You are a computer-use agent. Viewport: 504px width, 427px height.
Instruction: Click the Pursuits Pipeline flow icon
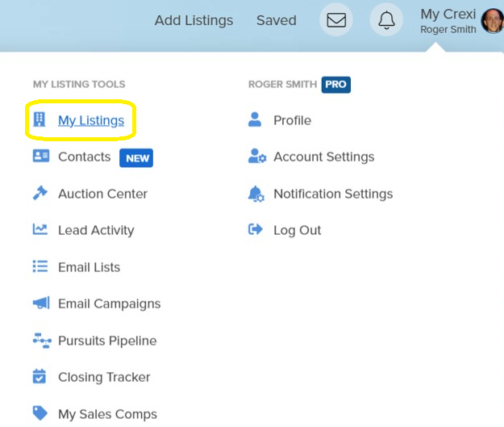pyautogui.click(x=40, y=341)
